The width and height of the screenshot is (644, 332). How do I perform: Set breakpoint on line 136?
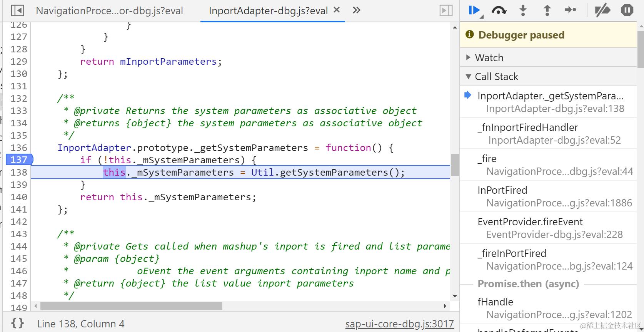click(x=19, y=148)
